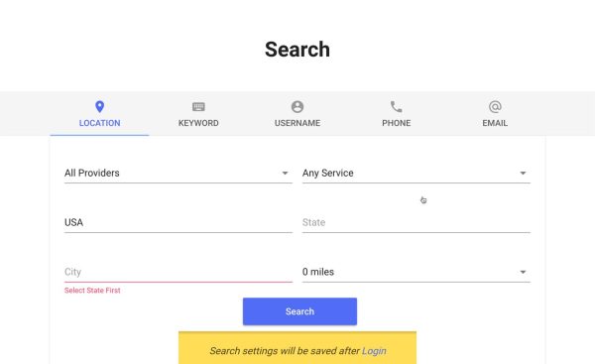The image size is (595, 364).
Task: Open the PHONE tab label
Action: pyautogui.click(x=396, y=123)
